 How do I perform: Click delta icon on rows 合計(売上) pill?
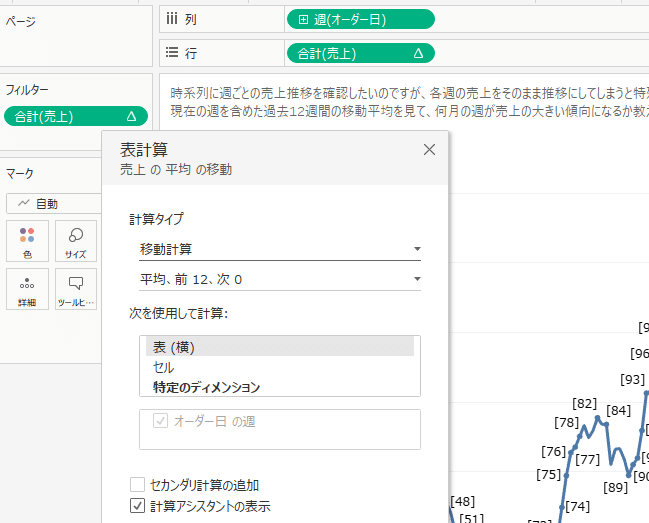pos(418,53)
